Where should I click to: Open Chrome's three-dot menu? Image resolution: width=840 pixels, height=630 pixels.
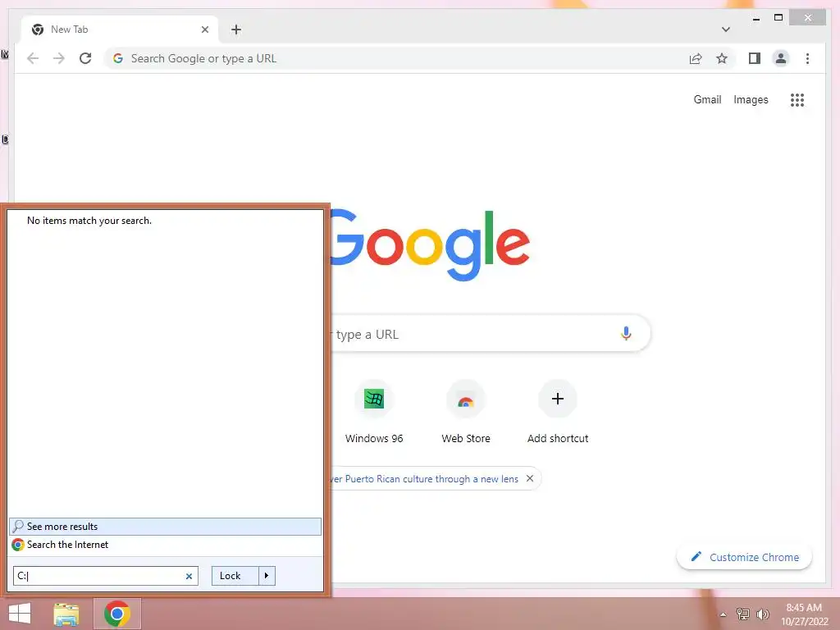coord(807,58)
